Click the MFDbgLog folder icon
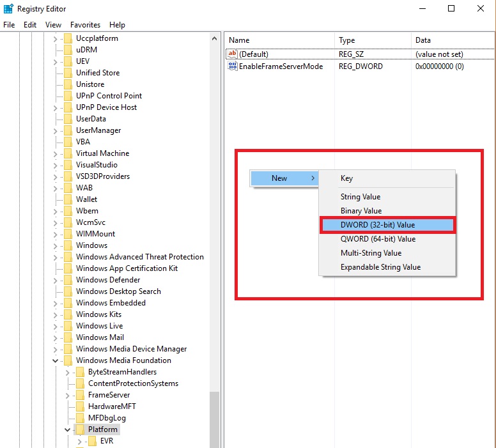 (80, 418)
